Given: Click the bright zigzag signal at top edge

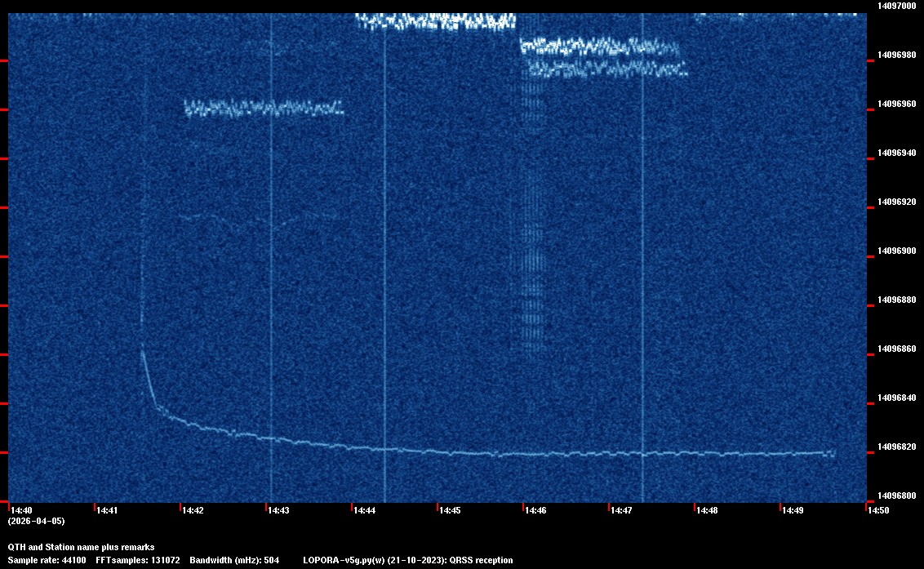Looking at the screenshot, I should click(436, 21).
